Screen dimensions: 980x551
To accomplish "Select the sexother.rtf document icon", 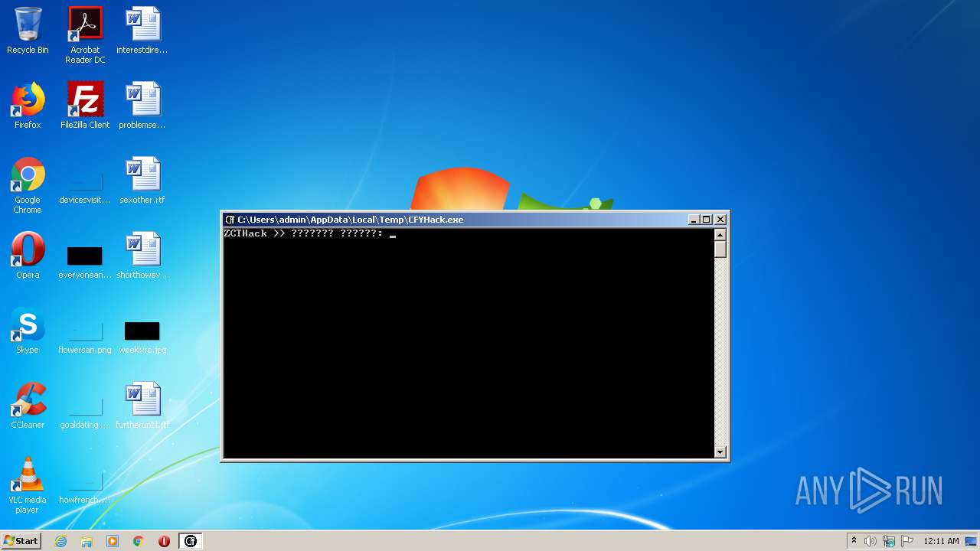I will 142,181.
